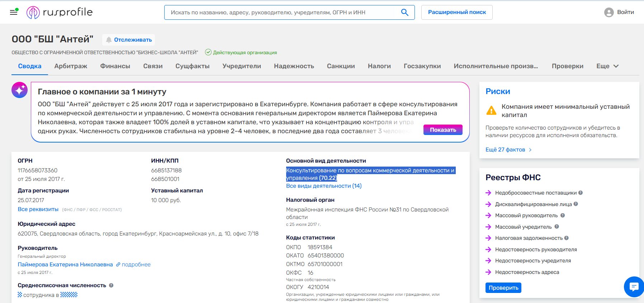Click the подробнее link

[136, 265]
